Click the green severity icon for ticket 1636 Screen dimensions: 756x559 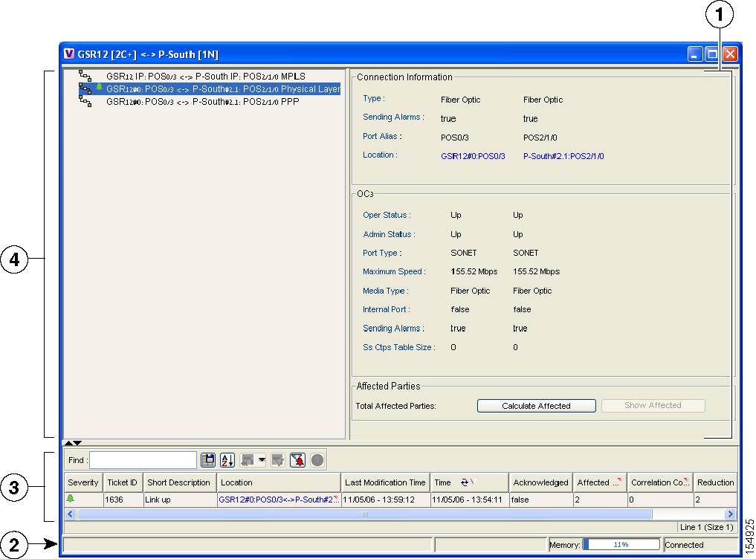(x=71, y=500)
